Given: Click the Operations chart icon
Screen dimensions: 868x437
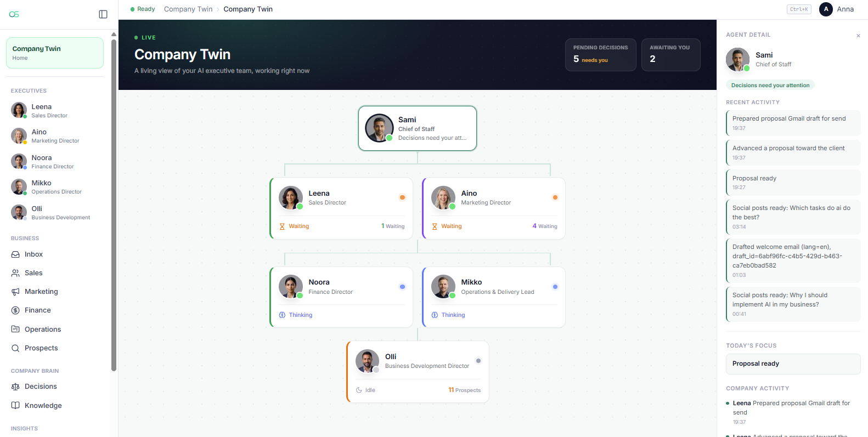Looking at the screenshot, I should point(15,329).
